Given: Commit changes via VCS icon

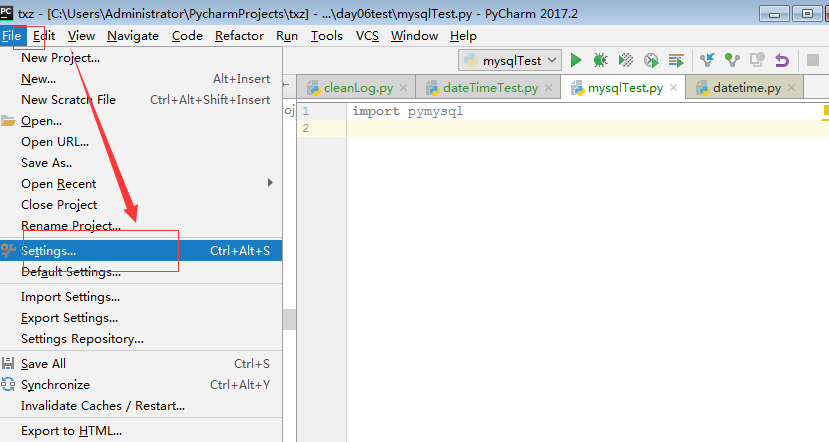Looking at the screenshot, I should coord(732,60).
